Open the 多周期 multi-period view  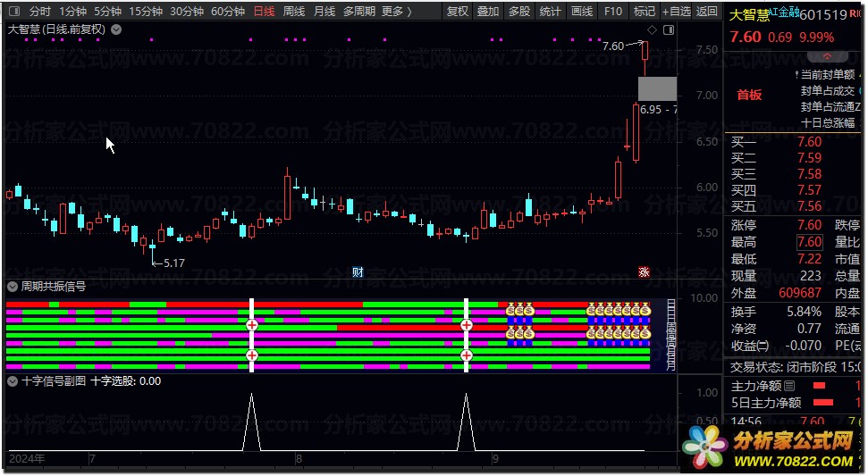click(x=358, y=11)
